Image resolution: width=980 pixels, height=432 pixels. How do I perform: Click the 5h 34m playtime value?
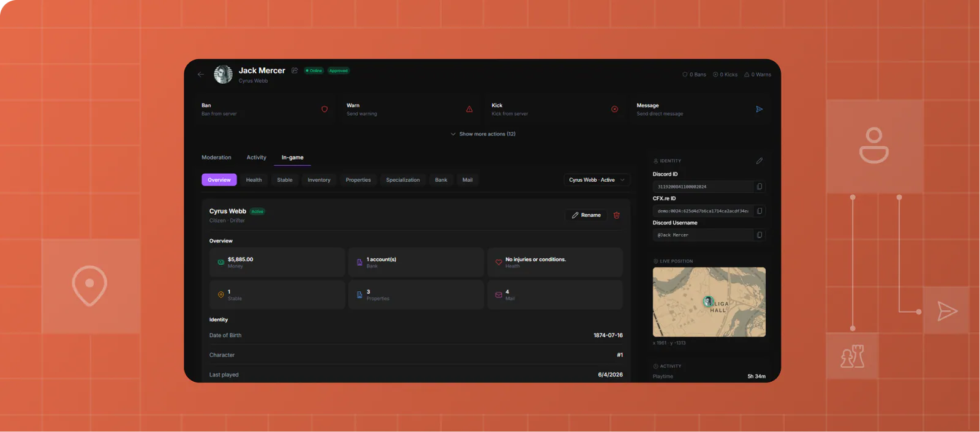[x=756, y=376]
